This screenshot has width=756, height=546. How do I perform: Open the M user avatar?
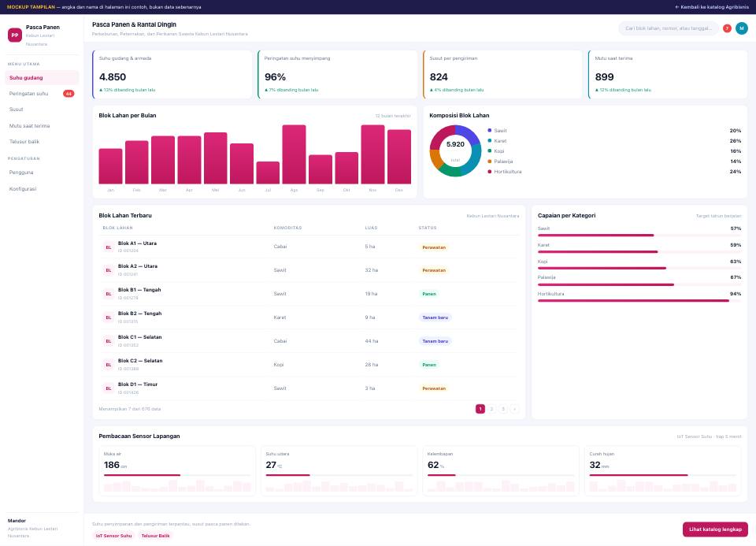(x=742, y=28)
